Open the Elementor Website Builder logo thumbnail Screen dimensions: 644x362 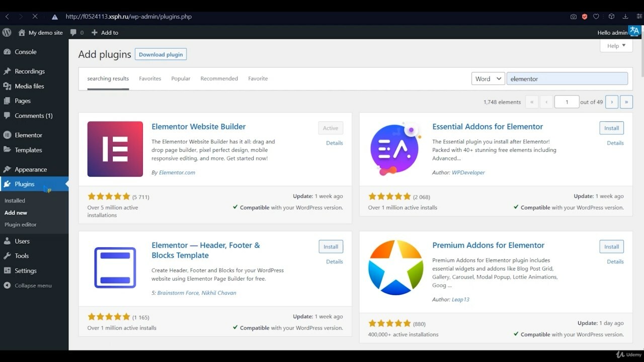coord(115,149)
